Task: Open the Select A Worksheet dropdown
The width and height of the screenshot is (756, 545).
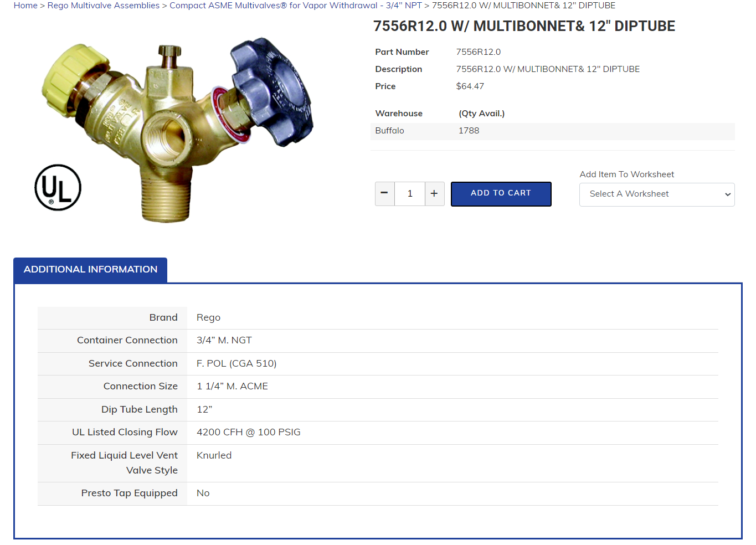Action: [x=657, y=194]
